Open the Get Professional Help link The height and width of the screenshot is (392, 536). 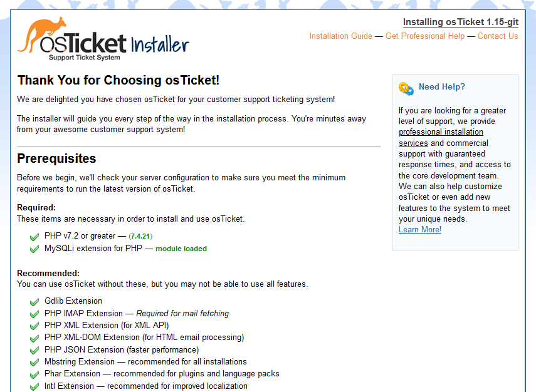(x=425, y=36)
